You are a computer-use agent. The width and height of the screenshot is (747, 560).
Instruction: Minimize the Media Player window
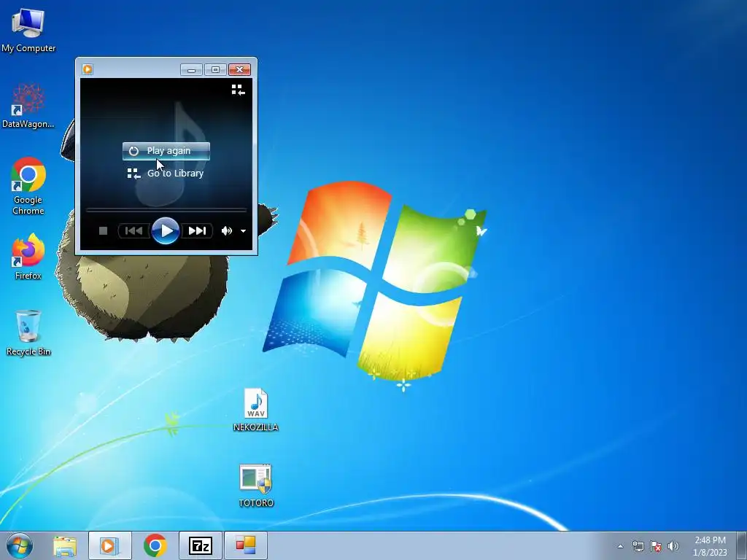pyautogui.click(x=192, y=70)
